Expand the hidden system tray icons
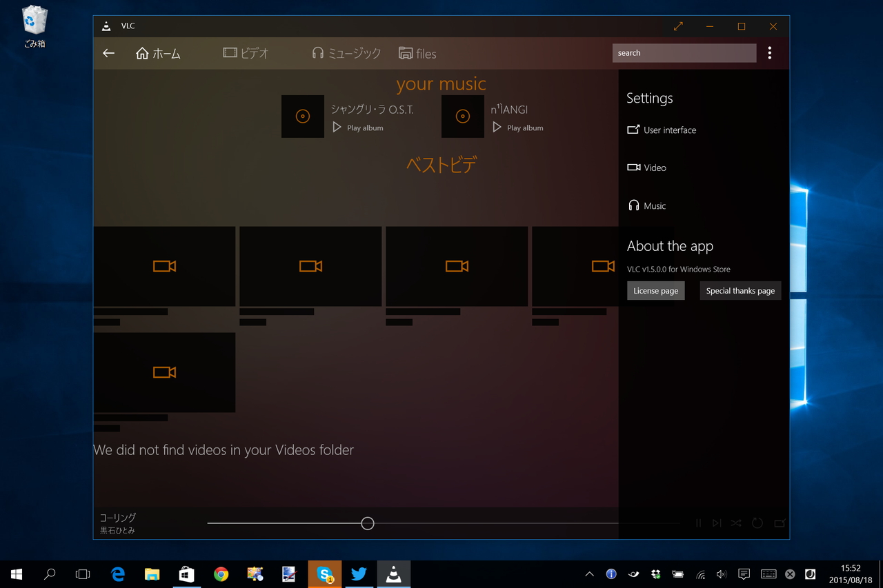Screen dimensions: 883x588 [588, 574]
